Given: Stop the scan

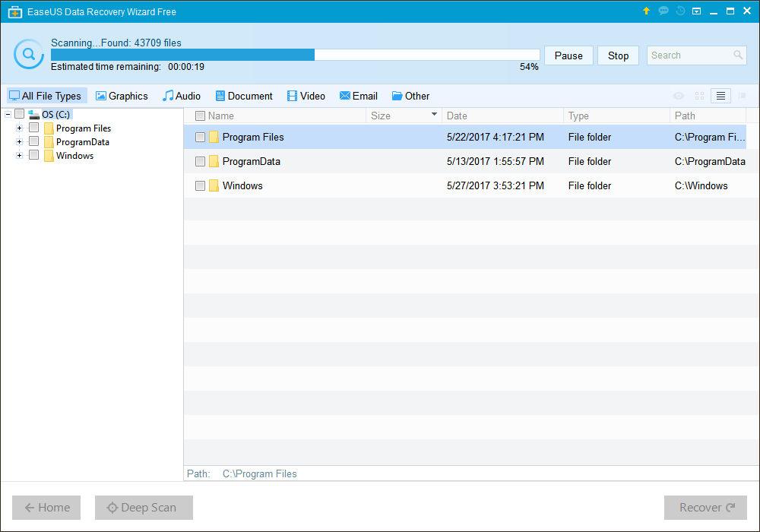Looking at the screenshot, I should 618,55.
